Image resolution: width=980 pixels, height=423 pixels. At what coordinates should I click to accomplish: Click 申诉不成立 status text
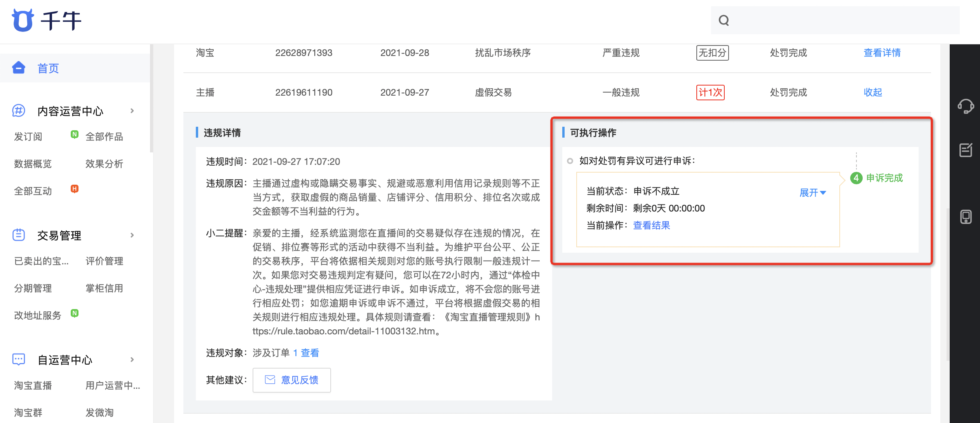[x=656, y=191]
